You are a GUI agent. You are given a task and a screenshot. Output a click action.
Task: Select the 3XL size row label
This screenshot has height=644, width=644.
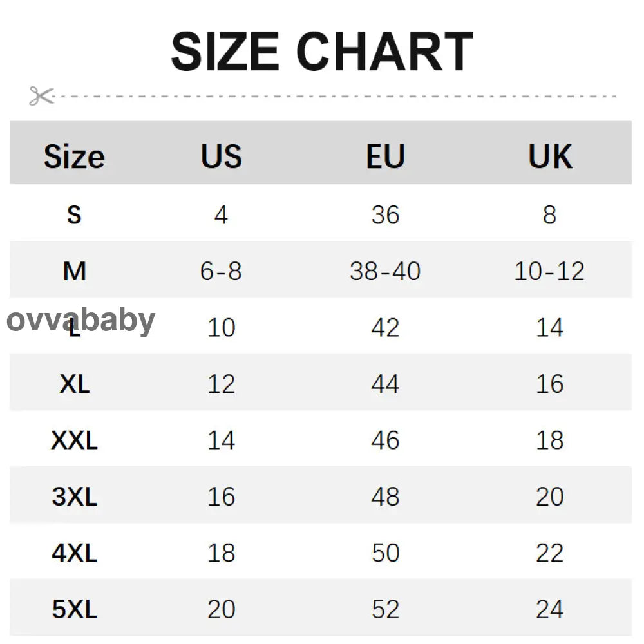point(74,497)
